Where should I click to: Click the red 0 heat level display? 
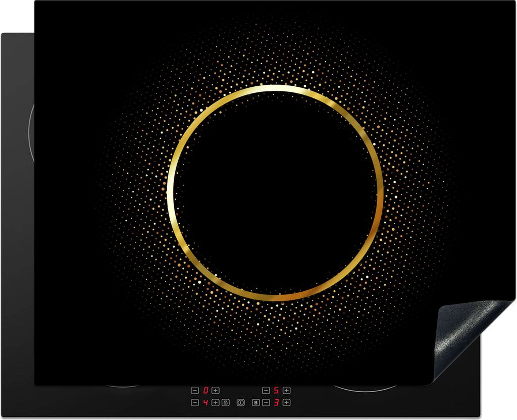click(205, 390)
